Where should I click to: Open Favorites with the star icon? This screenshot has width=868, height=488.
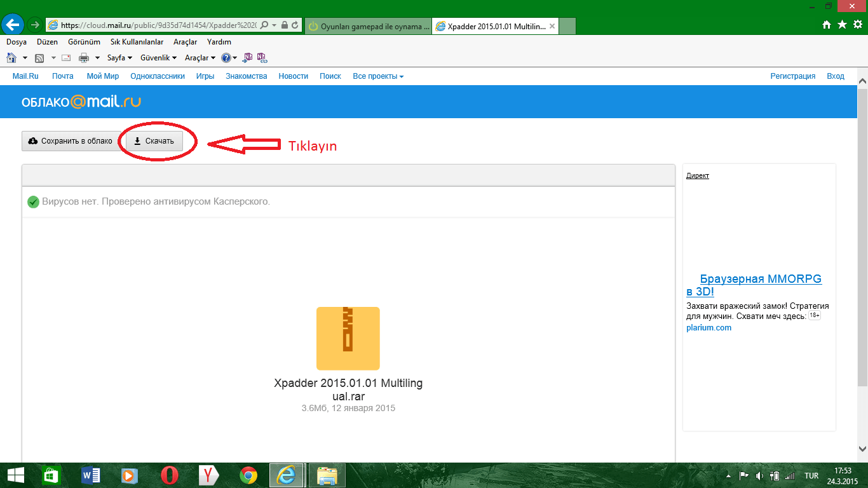(x=842, y=25)
